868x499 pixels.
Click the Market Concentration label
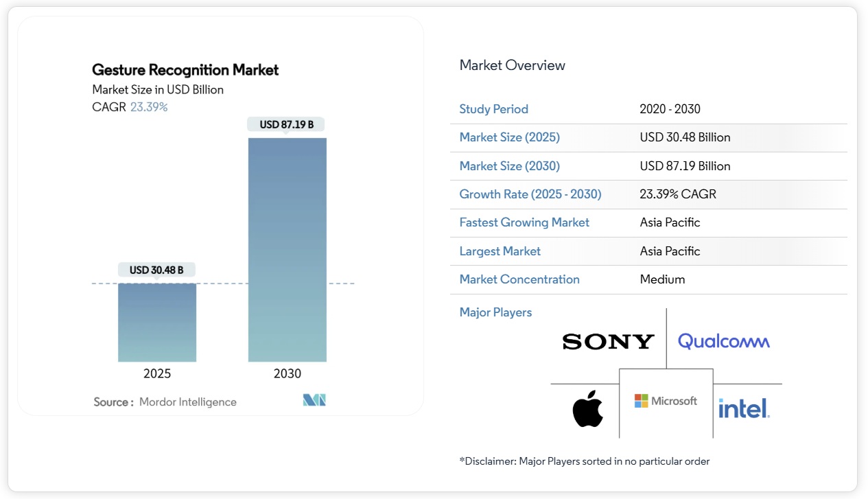pos(519,279)
